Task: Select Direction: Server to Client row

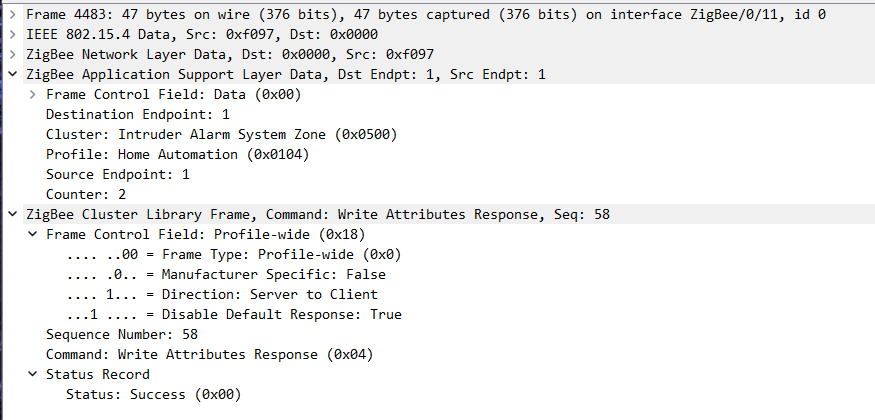Action: pyautogui.click(x=221, y=294)
